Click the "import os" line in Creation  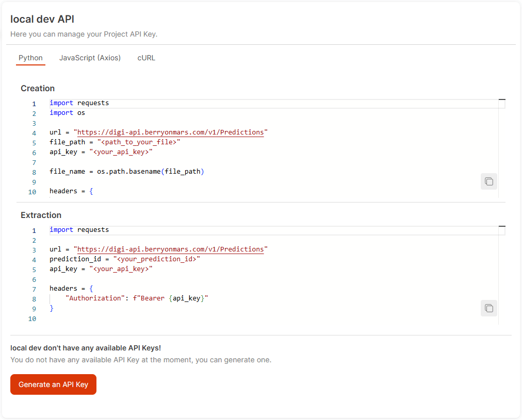[x=67, y=113]
